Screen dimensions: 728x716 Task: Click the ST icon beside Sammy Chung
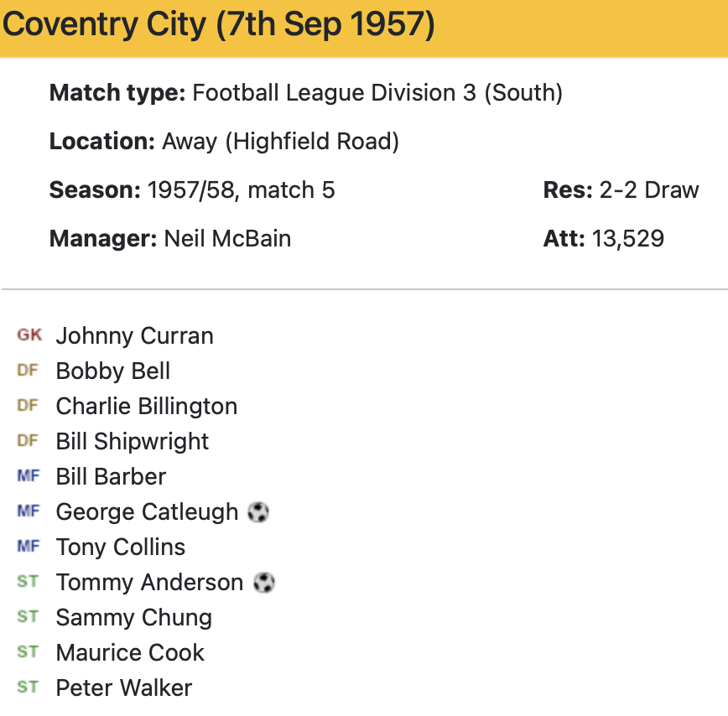[28, 617]
